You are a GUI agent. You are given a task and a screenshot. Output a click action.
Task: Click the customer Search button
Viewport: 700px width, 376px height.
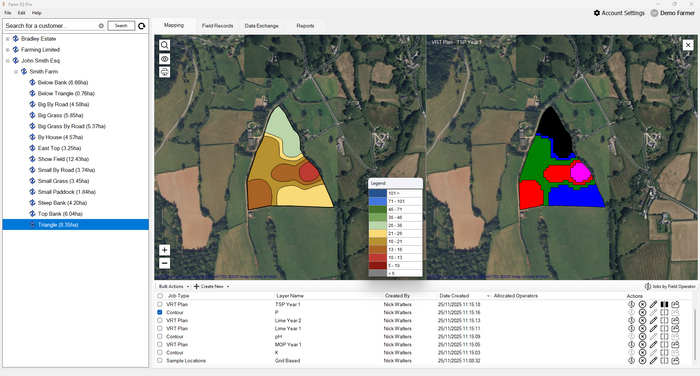point(121,26)
